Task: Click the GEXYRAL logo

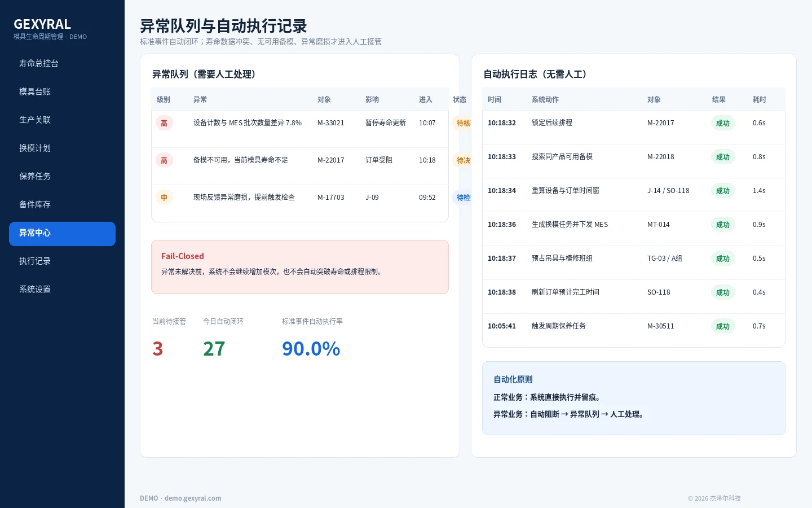Action: click(42, 24)
